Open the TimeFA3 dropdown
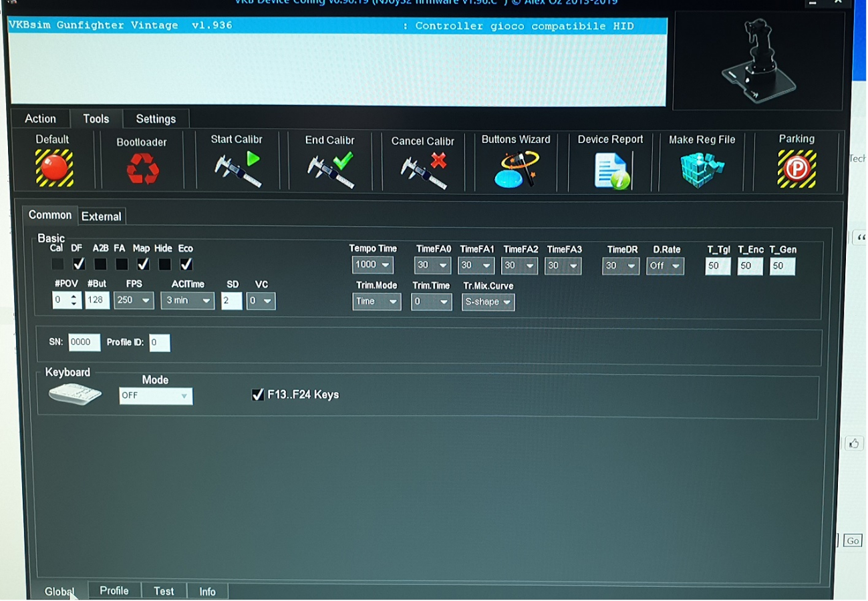The height and width of the screenshot is (601, 868). tap(563, 266)
